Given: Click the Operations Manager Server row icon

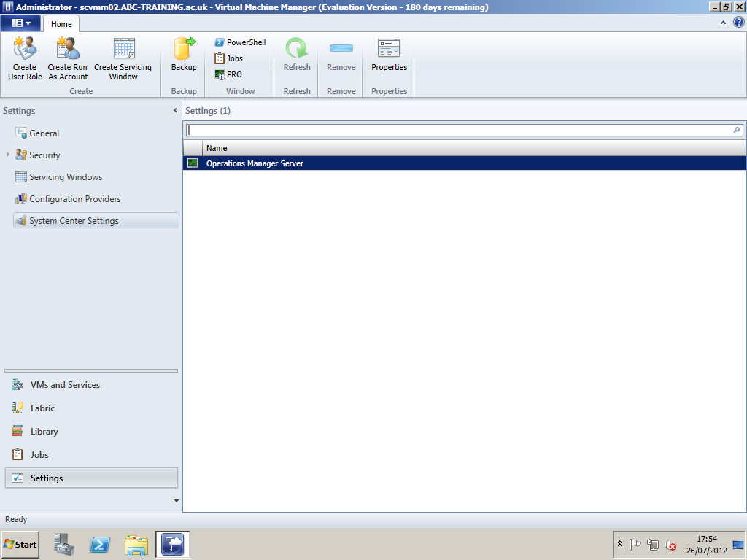Looking at the screenshot, I should (x=193, y=163).
